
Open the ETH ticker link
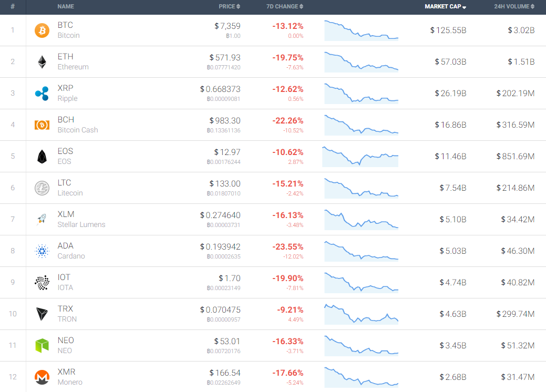click(x=66, y=57)
